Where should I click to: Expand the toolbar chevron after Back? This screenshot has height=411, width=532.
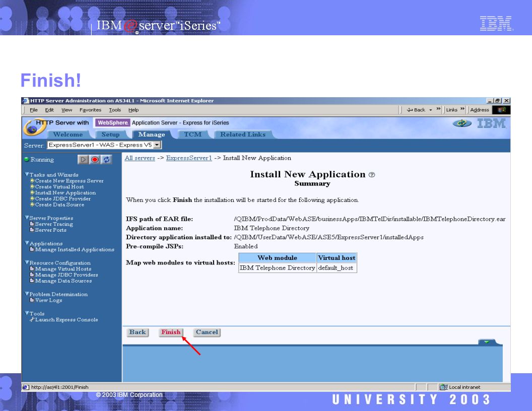pyautogui.click(x=438, y=109)
